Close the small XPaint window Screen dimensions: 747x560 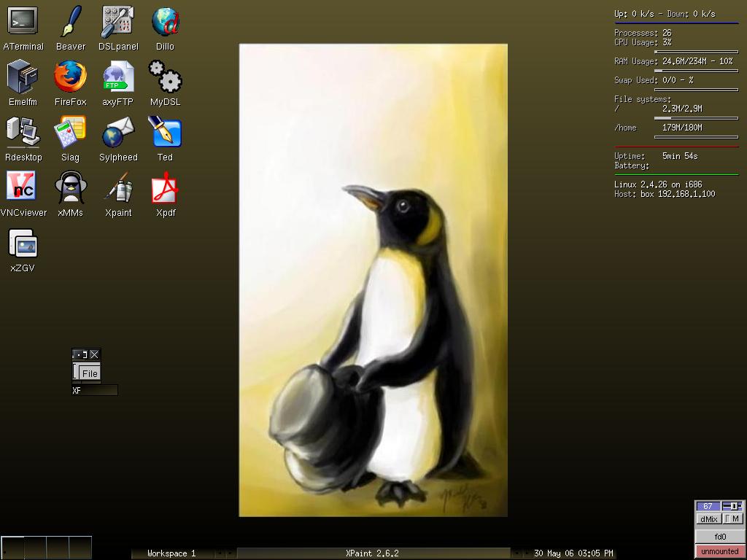click(x=95, y=355)
